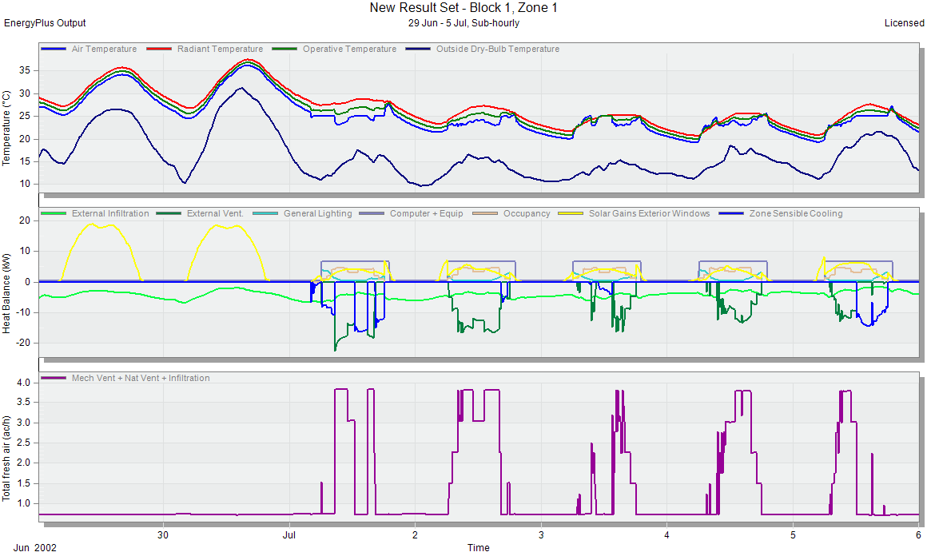The height and width of the screenshot is (560, 927).
Task: Select the Outside Dry-Bulb Temperature legend label
Action: pyautogui.click(x=497, y=50)
